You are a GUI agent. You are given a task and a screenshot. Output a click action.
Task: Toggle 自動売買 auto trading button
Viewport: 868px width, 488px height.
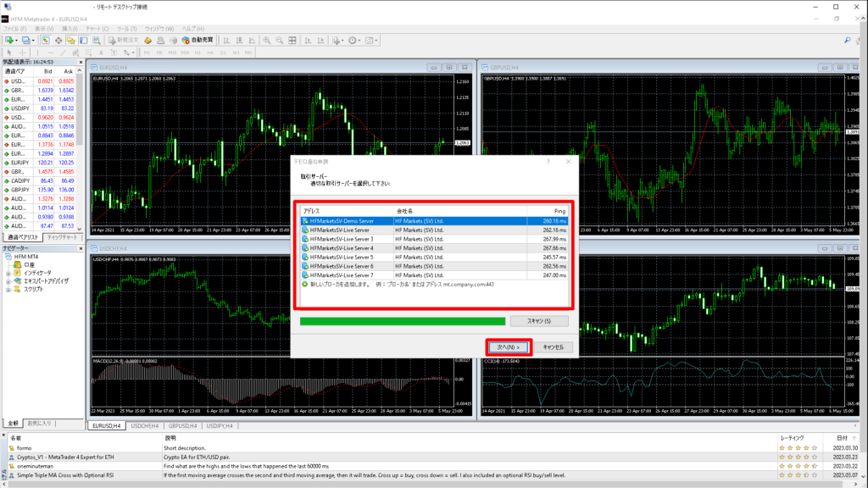pos(198,41)
